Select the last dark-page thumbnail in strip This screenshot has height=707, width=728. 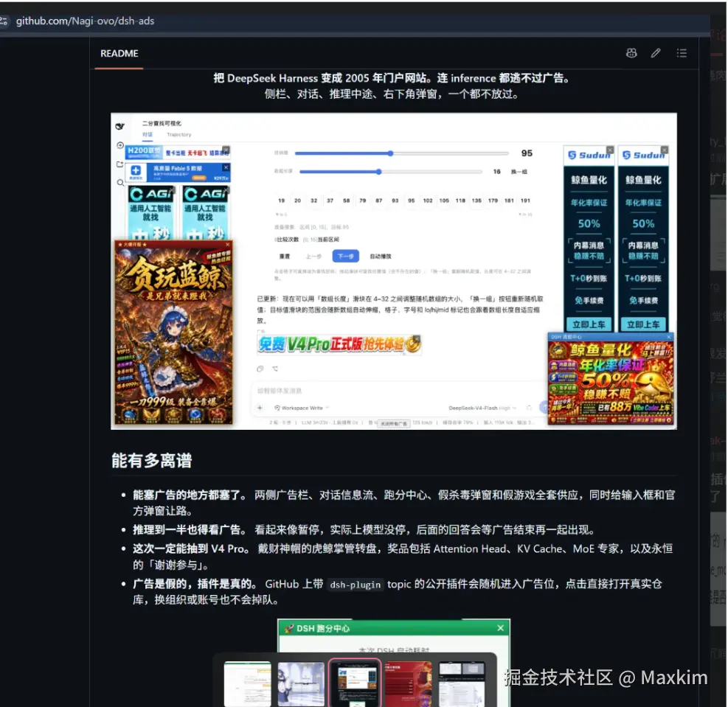tap(462, 684)
